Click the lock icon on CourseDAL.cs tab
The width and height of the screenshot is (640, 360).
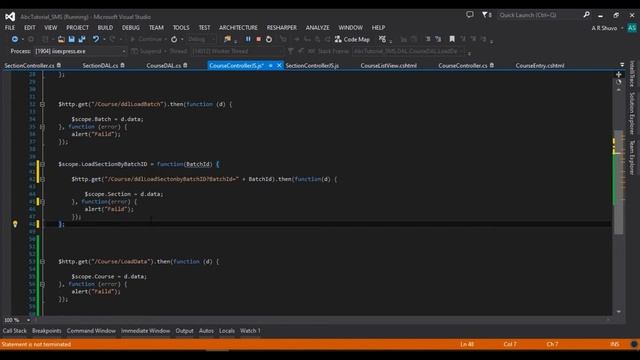pyautogui.click(x=185, y=65)
